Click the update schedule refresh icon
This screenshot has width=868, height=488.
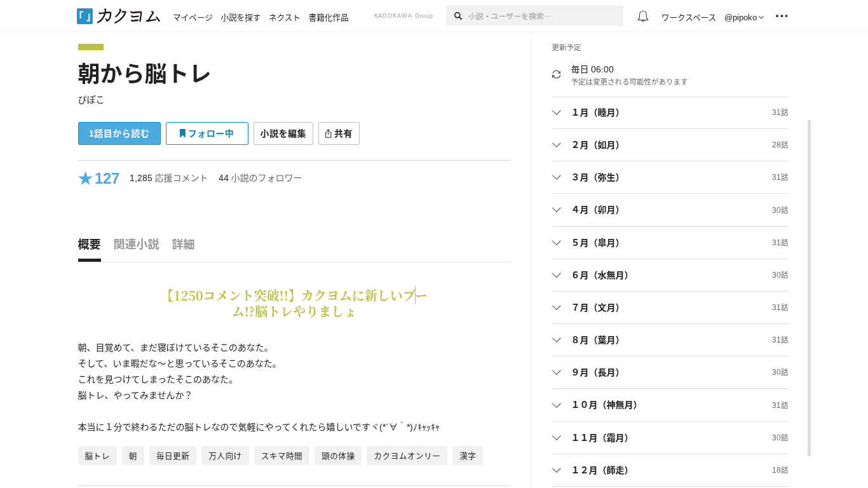557,74
